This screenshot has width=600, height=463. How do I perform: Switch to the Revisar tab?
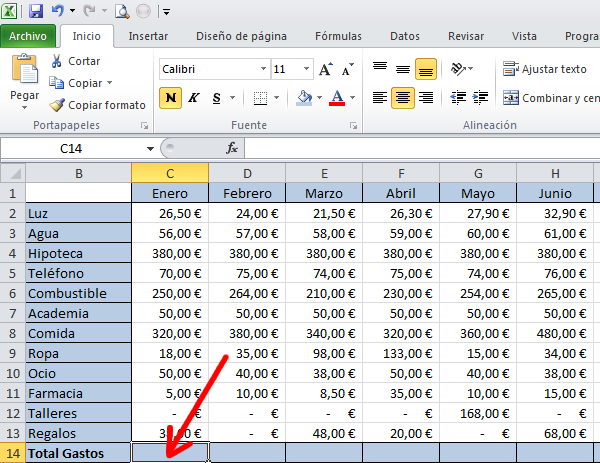[x=466, y=36]
